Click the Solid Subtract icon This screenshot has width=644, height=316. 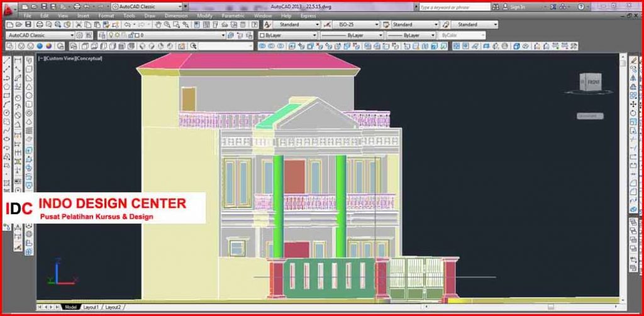click(272, 46)
